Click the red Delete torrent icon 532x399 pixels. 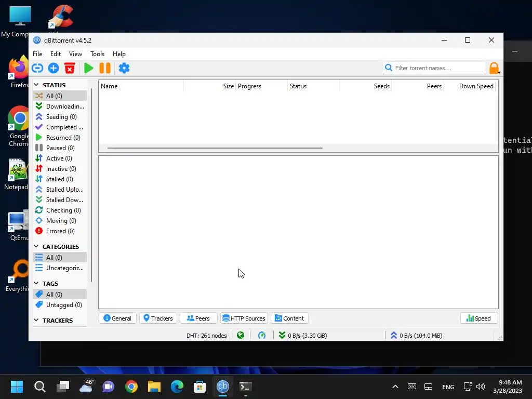pos(70,68)
